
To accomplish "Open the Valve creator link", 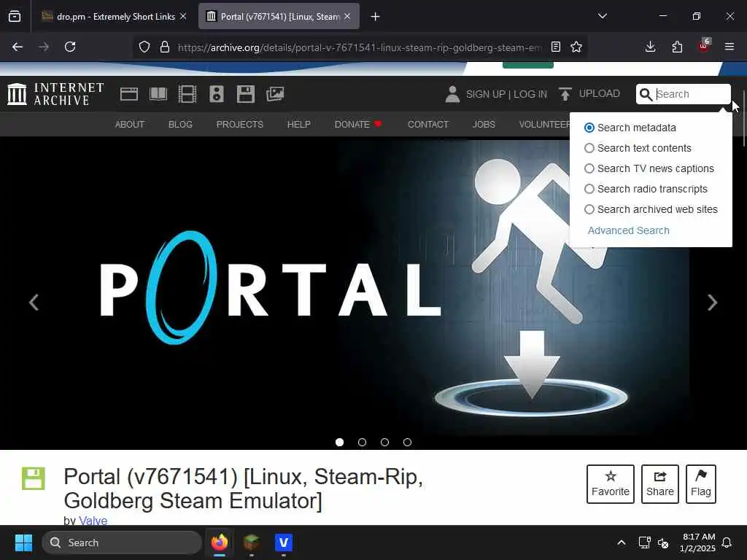I will tap(93, 520).
